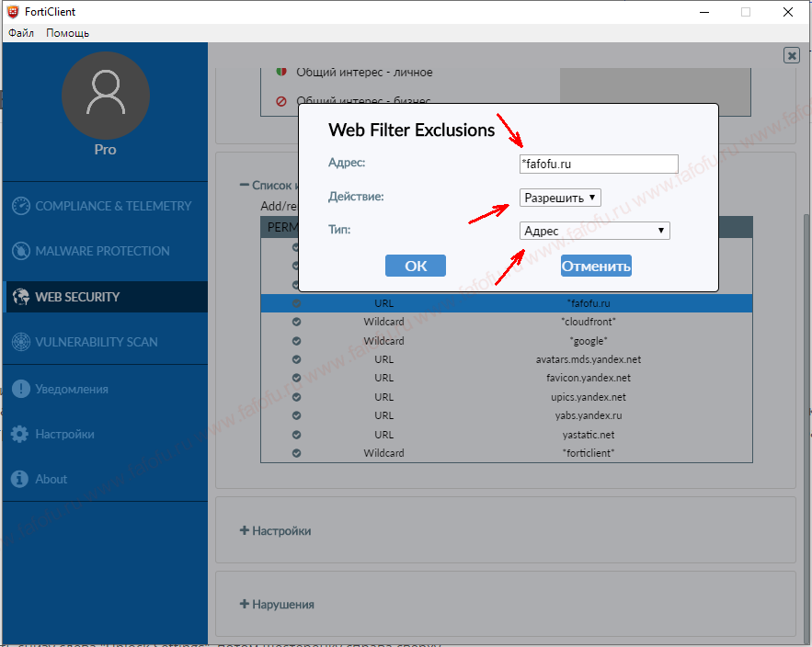Toggle the check icon for *fafofu.ru row
Screen dimensions: 812x647
coord(296,303)
